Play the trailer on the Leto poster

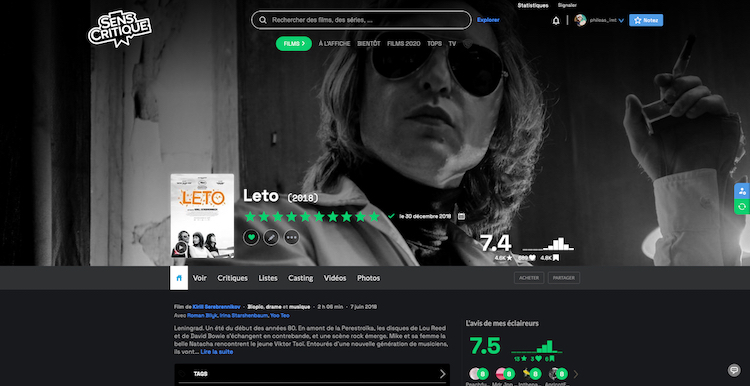coord(180,247)
